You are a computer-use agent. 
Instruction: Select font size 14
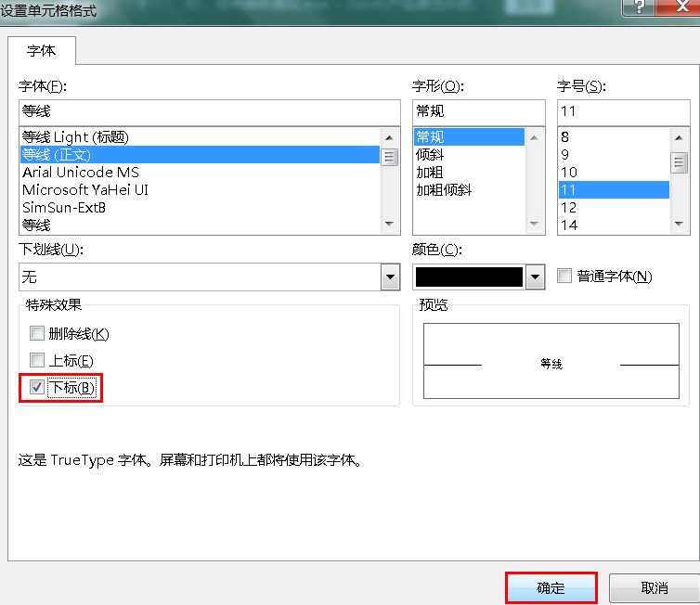(x=614, y=225)
